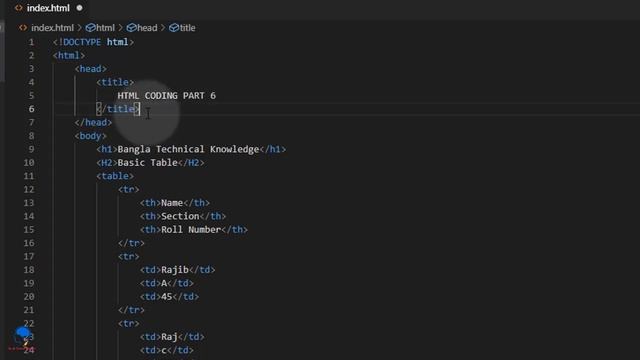Click line number 17 in gutter
The width and height of the screenshot is (640, 360).
point(29,256)
